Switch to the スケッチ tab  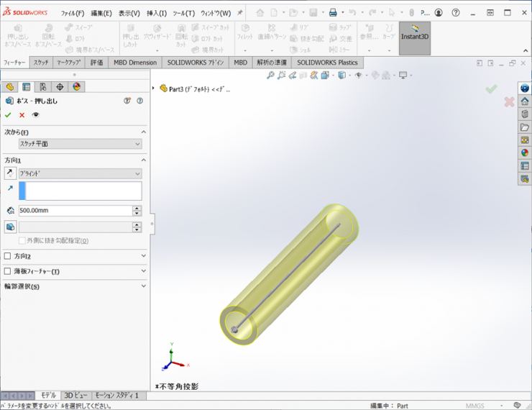point(41,63)
